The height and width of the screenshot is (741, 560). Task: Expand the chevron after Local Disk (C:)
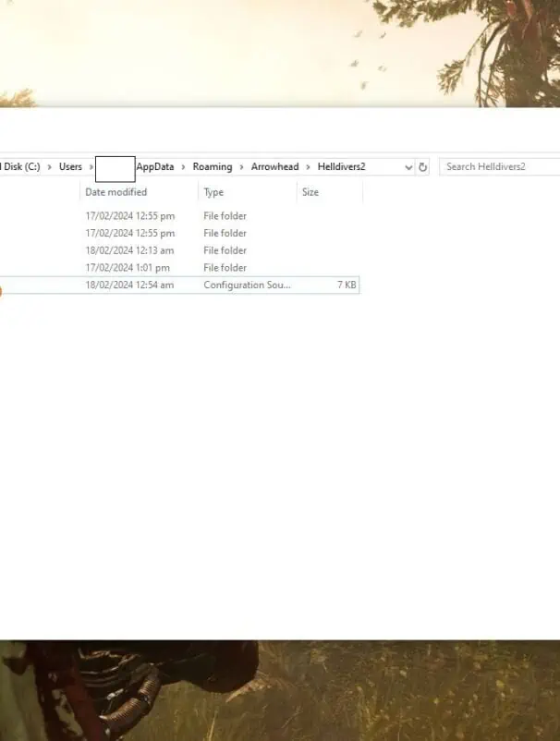point(49,167)
